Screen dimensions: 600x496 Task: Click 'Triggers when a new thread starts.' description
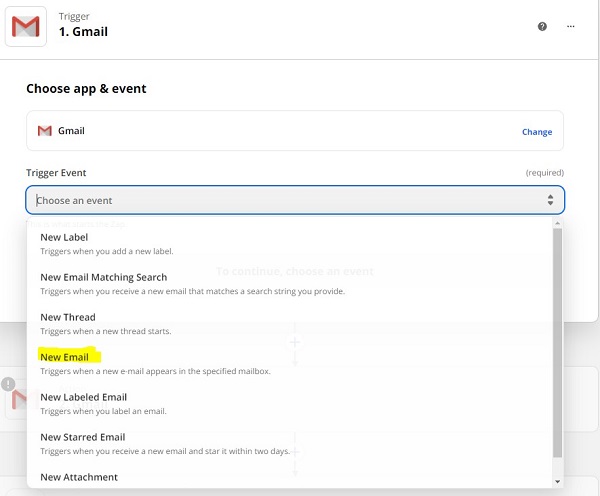click(x=106, y=331)
